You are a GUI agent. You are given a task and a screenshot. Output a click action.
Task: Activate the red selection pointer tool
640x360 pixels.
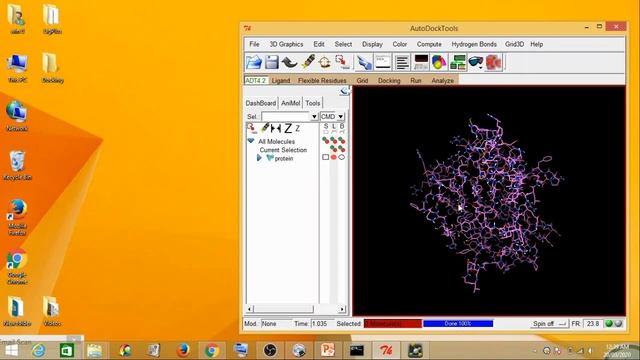[x=342, y=62]
